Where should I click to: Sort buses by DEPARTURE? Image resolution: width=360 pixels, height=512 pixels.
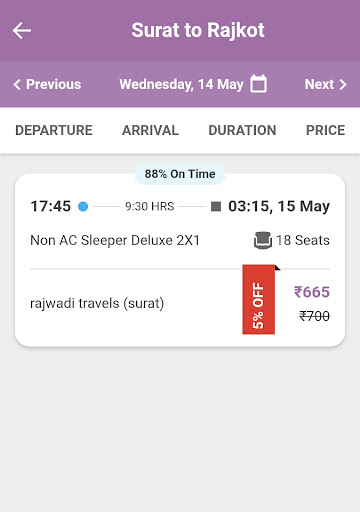(x=54, y=130)
